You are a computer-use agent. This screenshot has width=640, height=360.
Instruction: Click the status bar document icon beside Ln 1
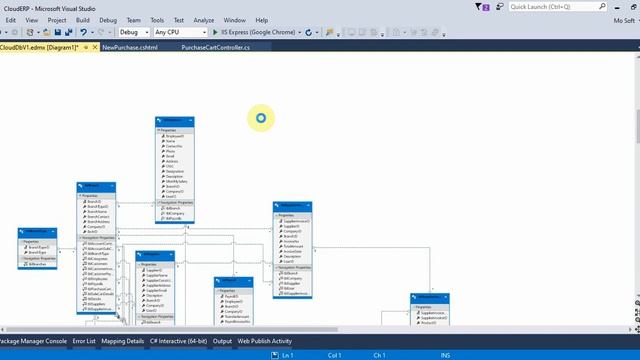coord(275,356)
